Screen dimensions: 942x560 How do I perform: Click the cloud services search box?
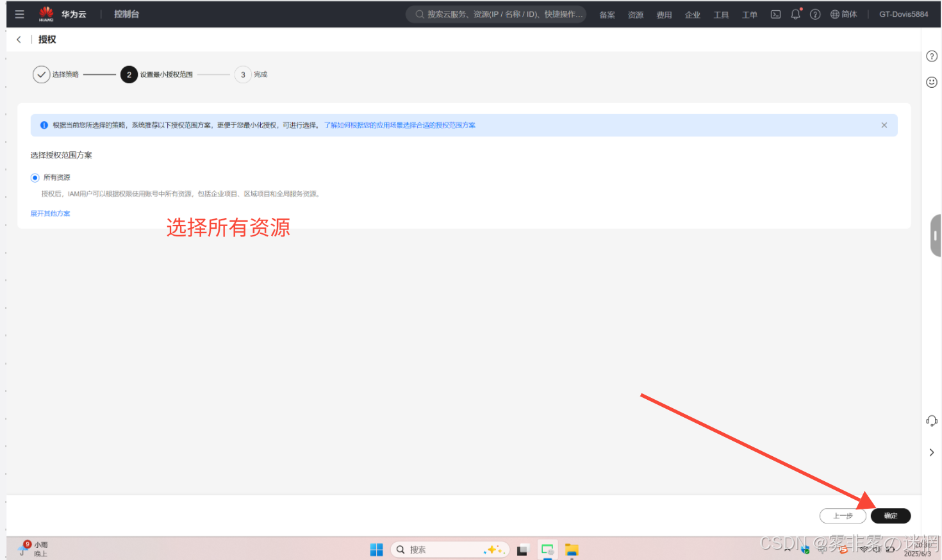[x=496, y=14]
